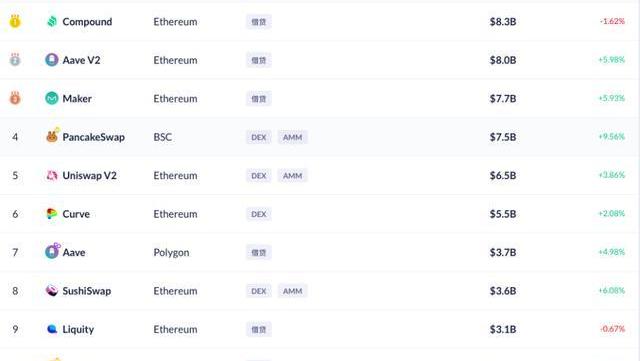Screen dimensions: 640x361
Task: Click the Curve rainbow logo icon
Action: (52, 214)
